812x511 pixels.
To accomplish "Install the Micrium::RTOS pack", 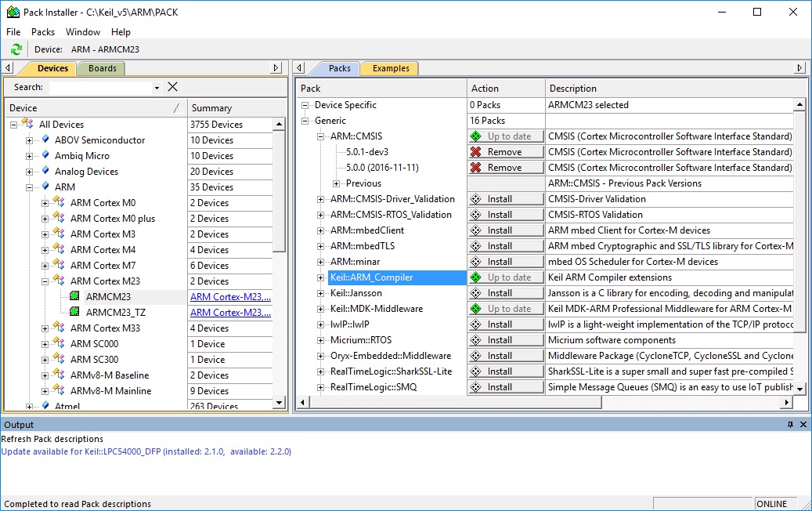I will point(505,340).
